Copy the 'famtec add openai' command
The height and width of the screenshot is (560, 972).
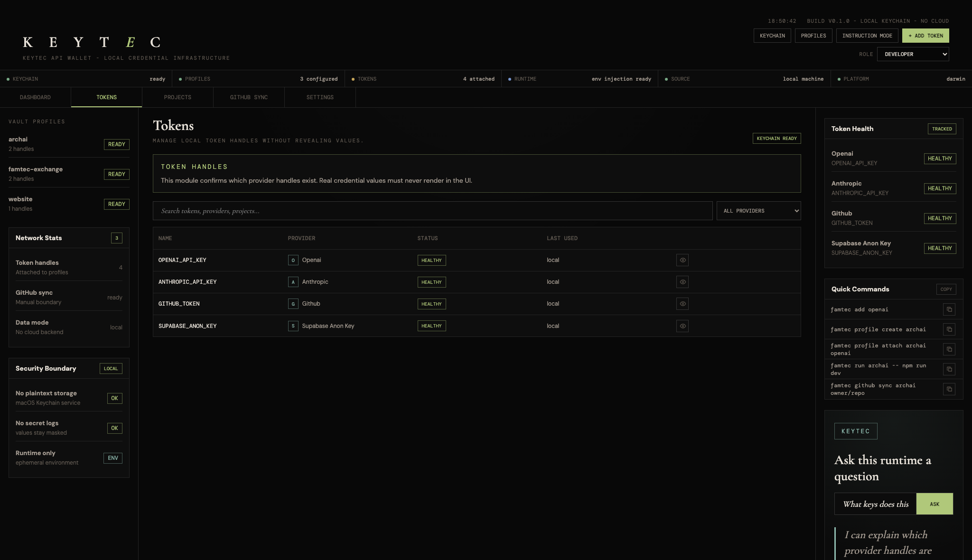[x=949, y=309]
